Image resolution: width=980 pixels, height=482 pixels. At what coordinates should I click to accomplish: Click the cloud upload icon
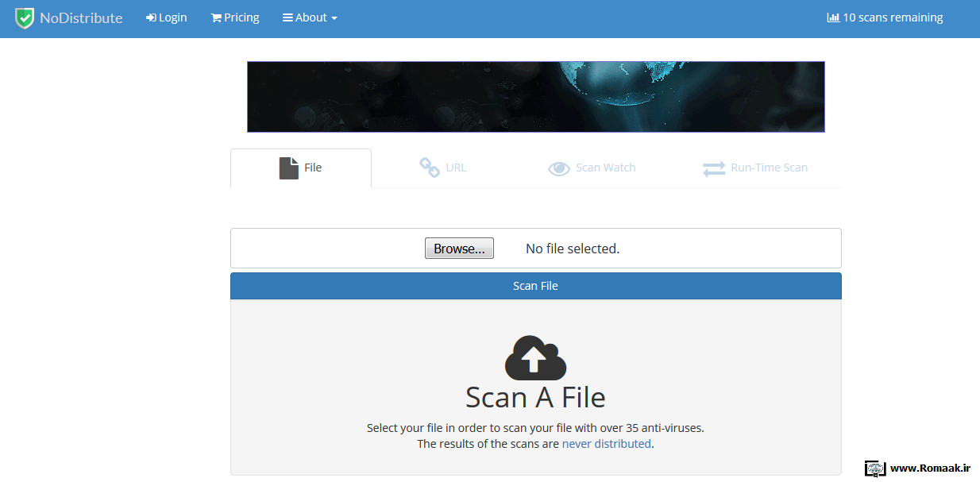click(535, 358)
